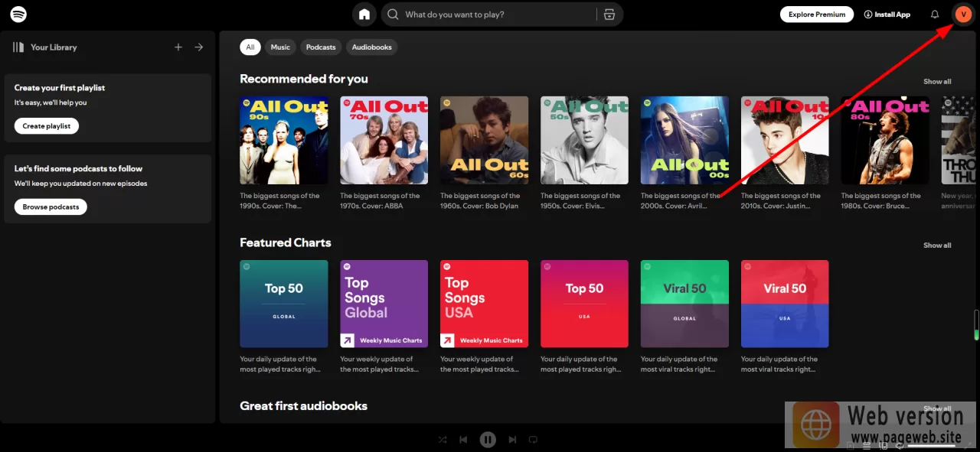Open the user profile avatar menu
The width and height of the screenshot is (980, 452).
pos(963,15)
